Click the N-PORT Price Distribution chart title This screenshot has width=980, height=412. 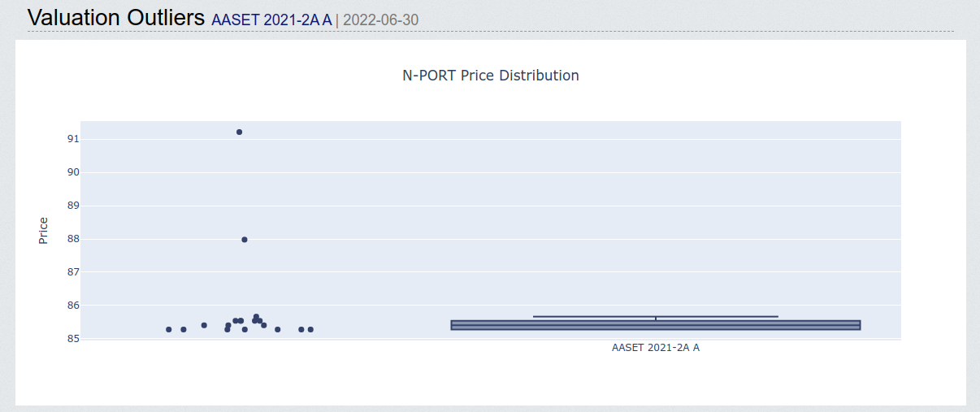point(491,76)
